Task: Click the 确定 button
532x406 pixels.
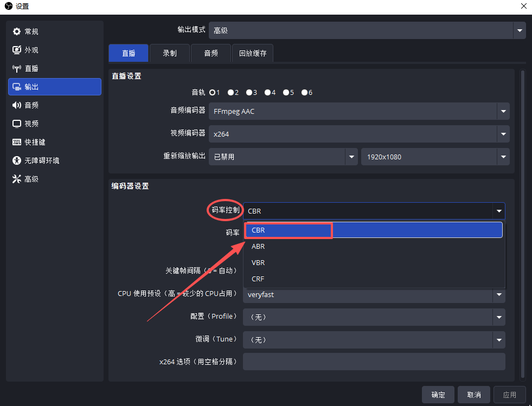Action: point(438,395)
